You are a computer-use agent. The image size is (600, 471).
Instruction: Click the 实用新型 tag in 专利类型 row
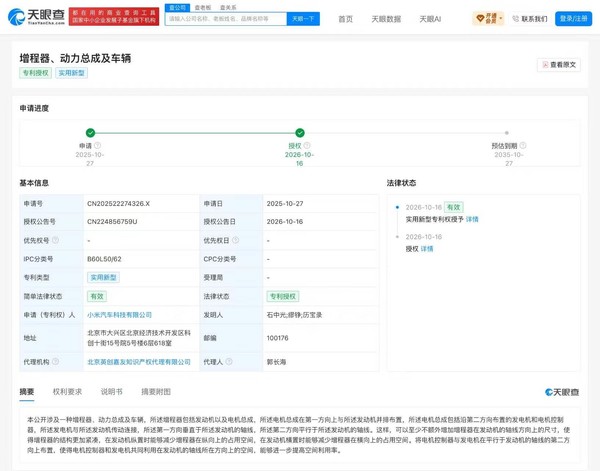tap(103, 277)
